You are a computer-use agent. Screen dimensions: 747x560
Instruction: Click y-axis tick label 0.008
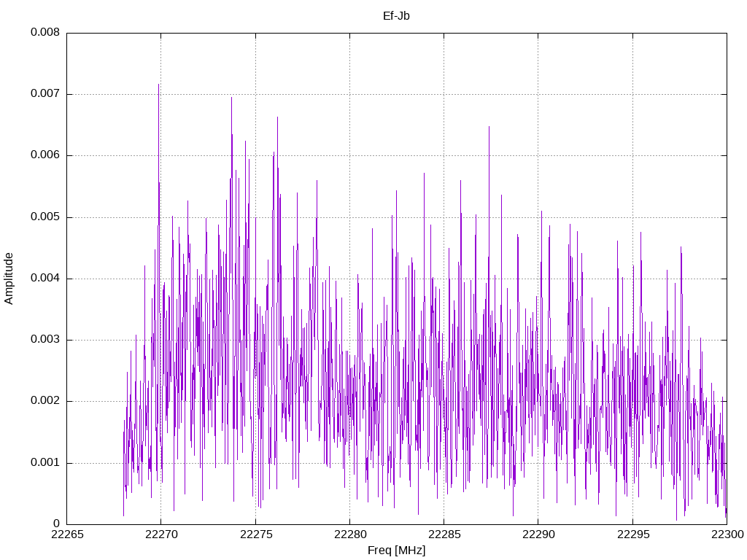pos(45,32)
